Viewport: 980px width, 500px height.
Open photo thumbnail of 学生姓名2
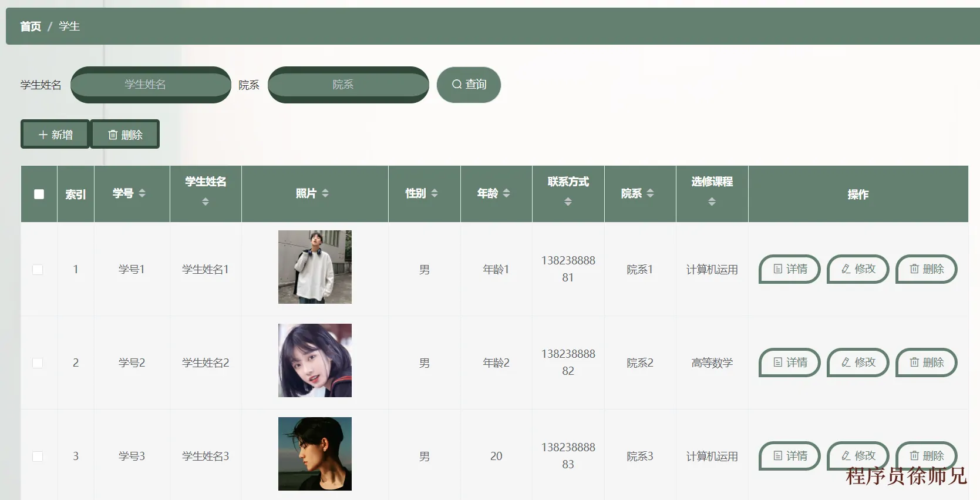pos(315,360)
